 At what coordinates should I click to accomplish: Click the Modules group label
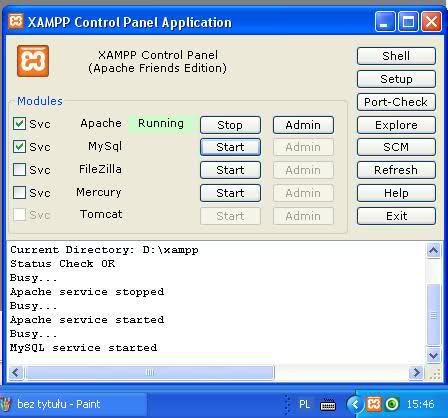tap(40, 101)
